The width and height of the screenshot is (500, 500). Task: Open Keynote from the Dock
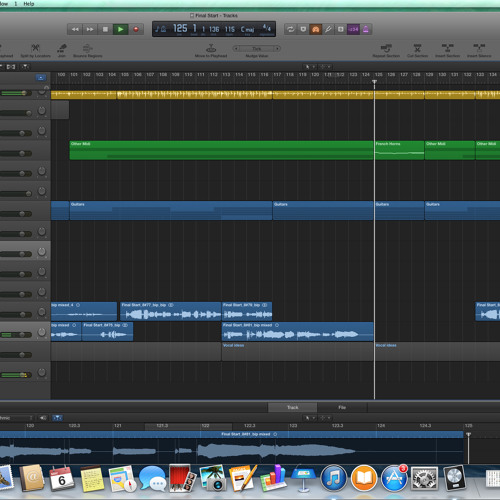pyautogui.click(x=303, y=479)
